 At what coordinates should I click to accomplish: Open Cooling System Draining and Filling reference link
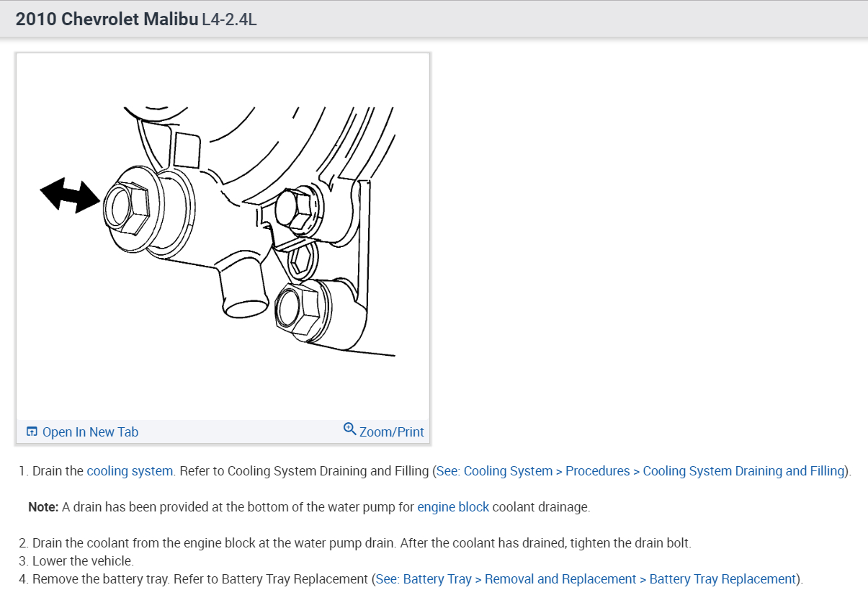(641, 471)
